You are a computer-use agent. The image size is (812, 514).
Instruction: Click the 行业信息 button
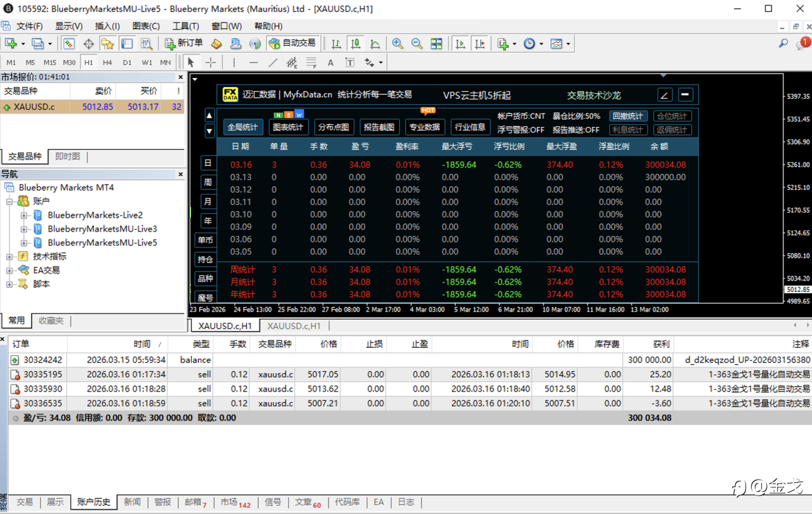coord(470,127)
